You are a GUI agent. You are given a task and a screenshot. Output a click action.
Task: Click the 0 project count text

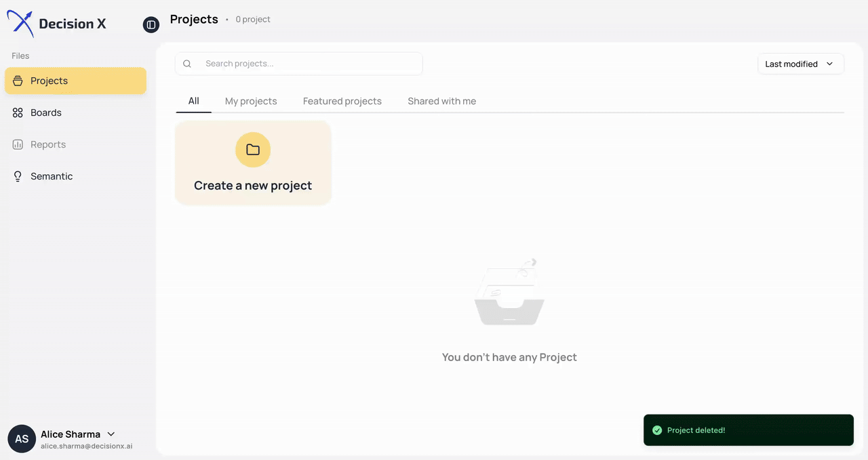(x=253, y=20)
